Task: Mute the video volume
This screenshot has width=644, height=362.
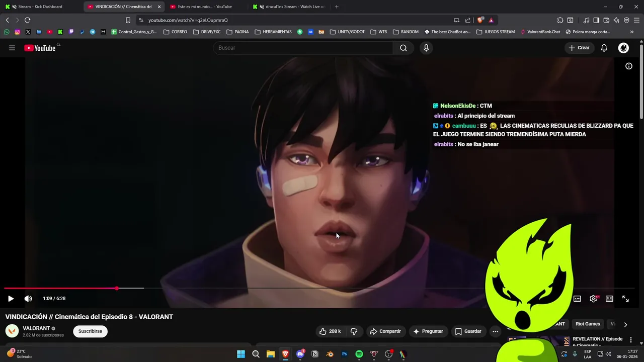Action: 28,298
